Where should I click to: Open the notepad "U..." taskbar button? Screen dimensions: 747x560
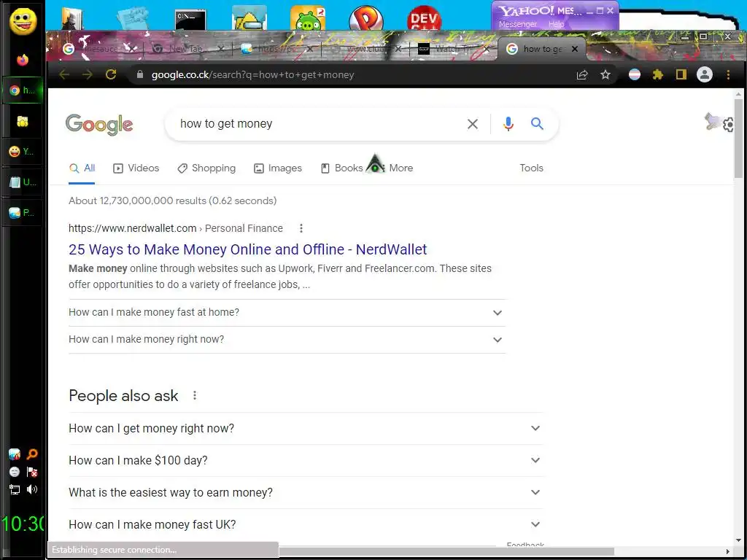point(23,182)
